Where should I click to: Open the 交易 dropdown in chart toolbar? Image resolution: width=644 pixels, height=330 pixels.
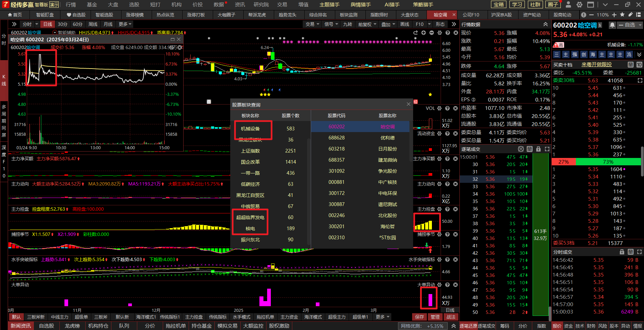(312, 24)
